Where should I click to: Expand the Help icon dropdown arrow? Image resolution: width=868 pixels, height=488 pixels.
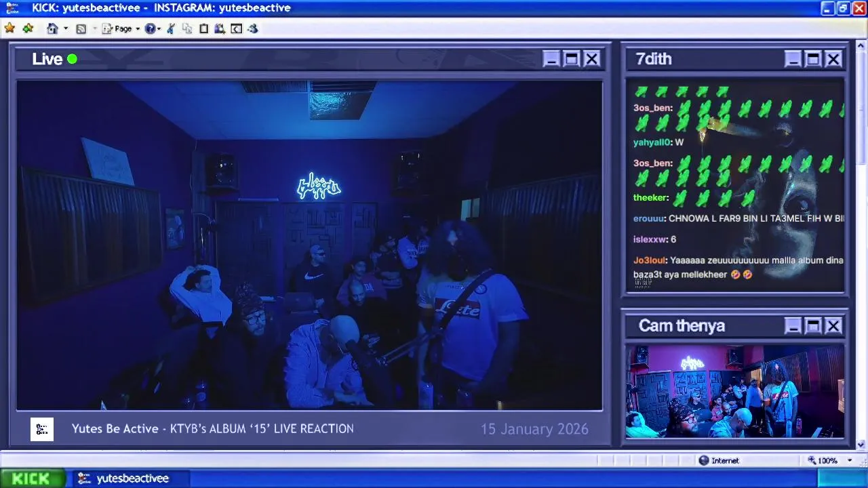click(159, 28)
